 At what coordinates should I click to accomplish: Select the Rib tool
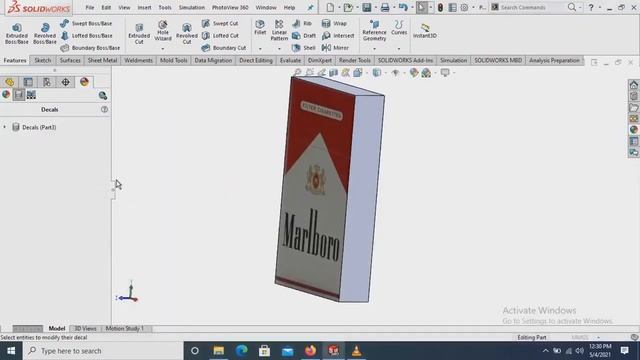pyautogui.click(x=302, y=24)
